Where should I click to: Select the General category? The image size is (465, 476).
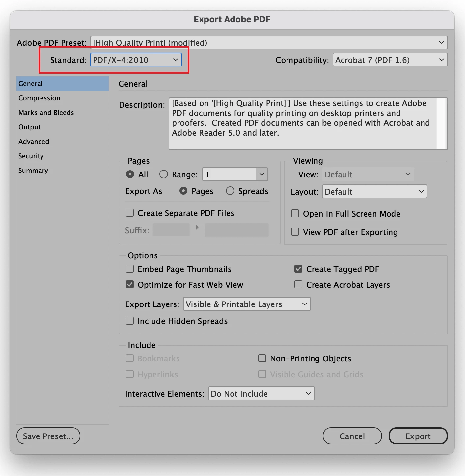[x=63, y=84]
